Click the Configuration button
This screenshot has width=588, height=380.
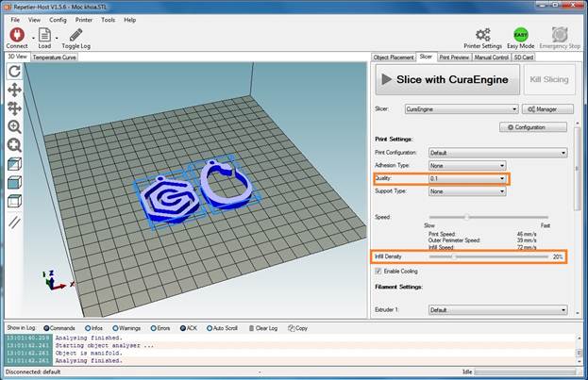click(532, 126)
